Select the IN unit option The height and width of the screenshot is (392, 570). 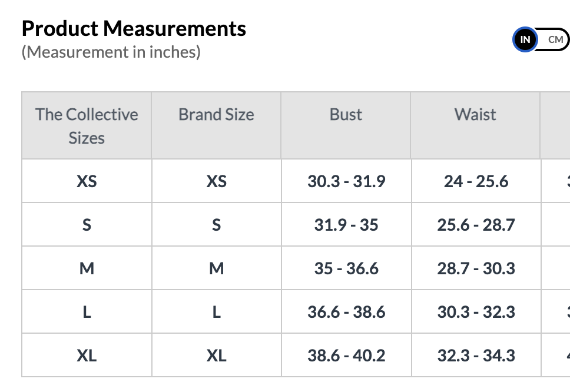525,40
